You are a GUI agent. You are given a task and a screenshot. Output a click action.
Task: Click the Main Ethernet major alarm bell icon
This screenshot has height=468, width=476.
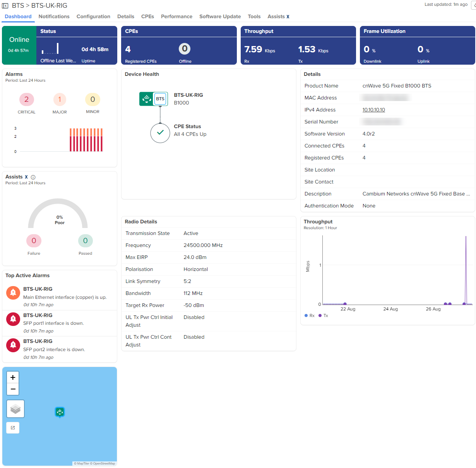(x=13, y=292)
